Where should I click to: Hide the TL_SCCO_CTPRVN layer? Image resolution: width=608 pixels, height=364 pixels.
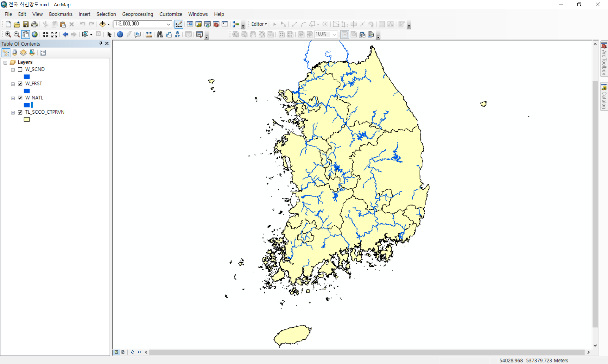pos(20,112)
